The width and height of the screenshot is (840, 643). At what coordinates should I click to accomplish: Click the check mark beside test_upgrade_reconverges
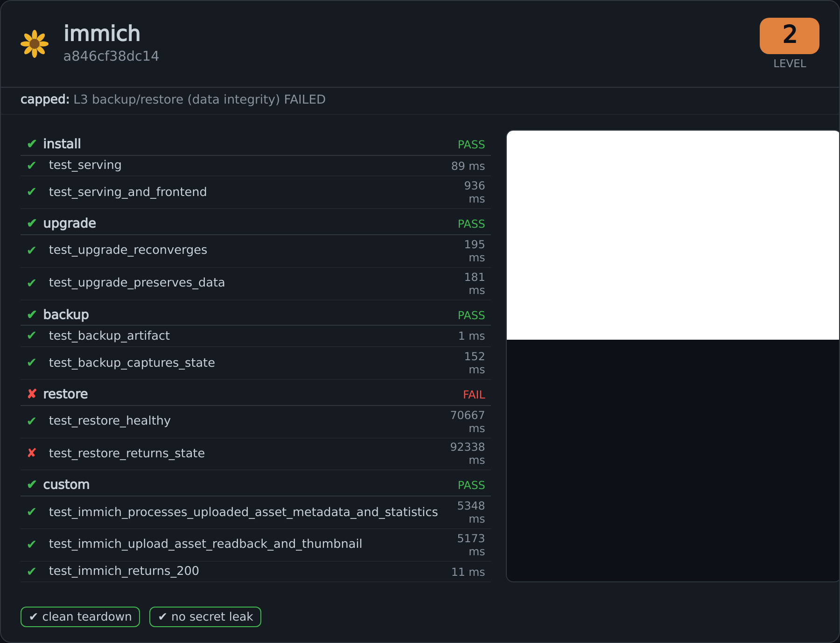pyautogui.click(x=32, y=250)
